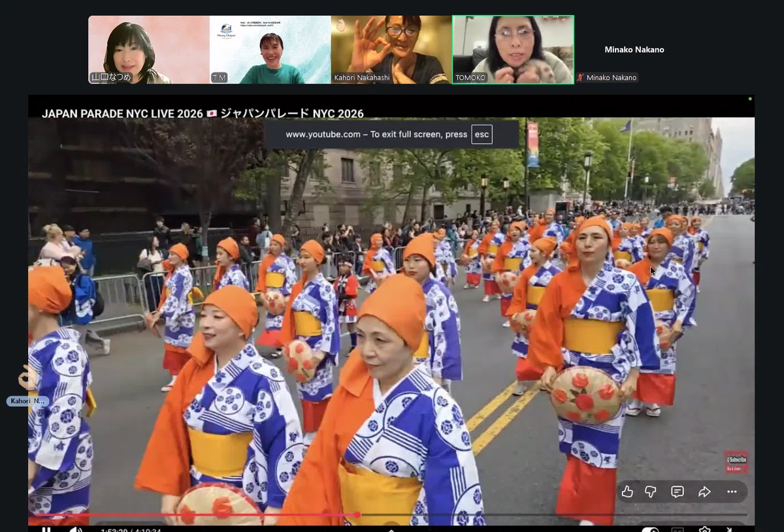
Task: Share the video using arrow icon
Action: pos(704,492)
